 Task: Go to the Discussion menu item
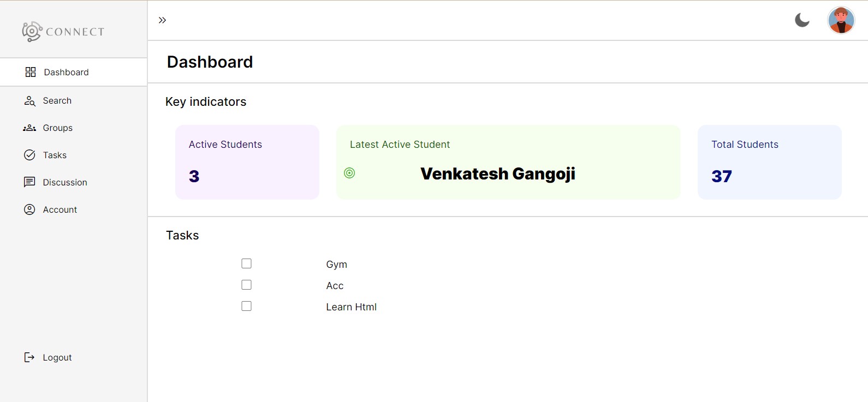(65, 182)
